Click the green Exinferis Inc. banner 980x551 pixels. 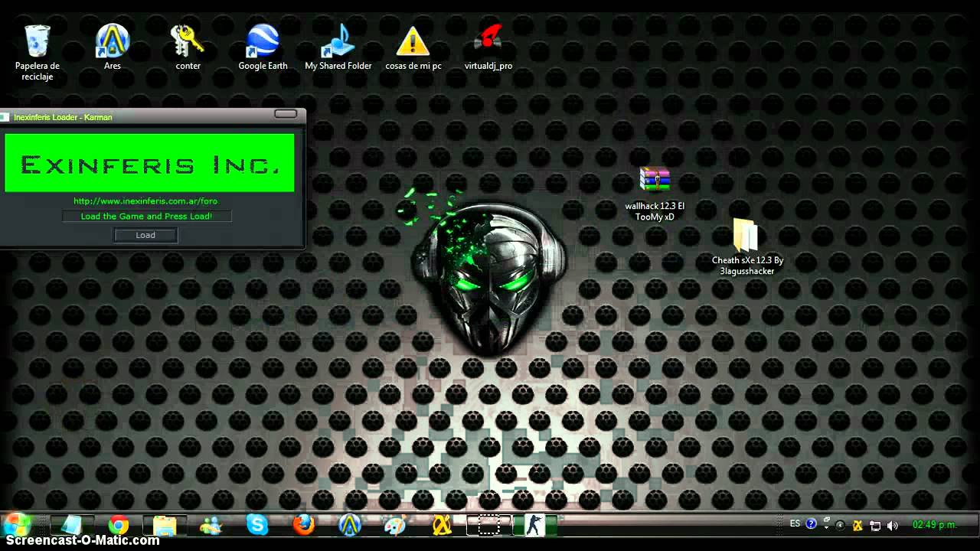149,163
